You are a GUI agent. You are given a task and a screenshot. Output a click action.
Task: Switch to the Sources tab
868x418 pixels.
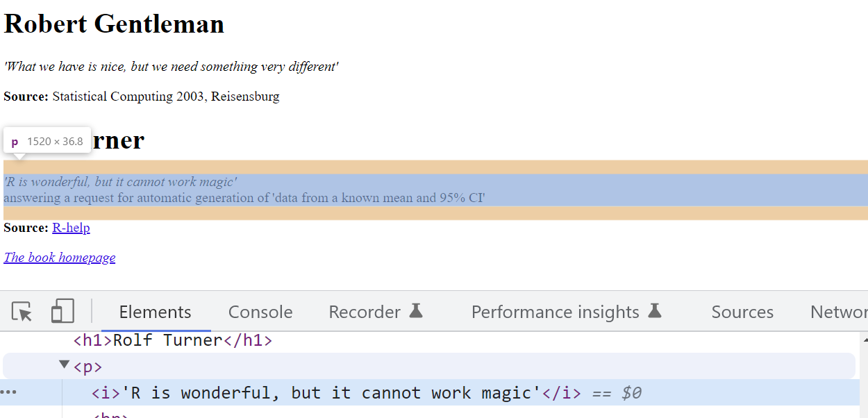(742, 312)
